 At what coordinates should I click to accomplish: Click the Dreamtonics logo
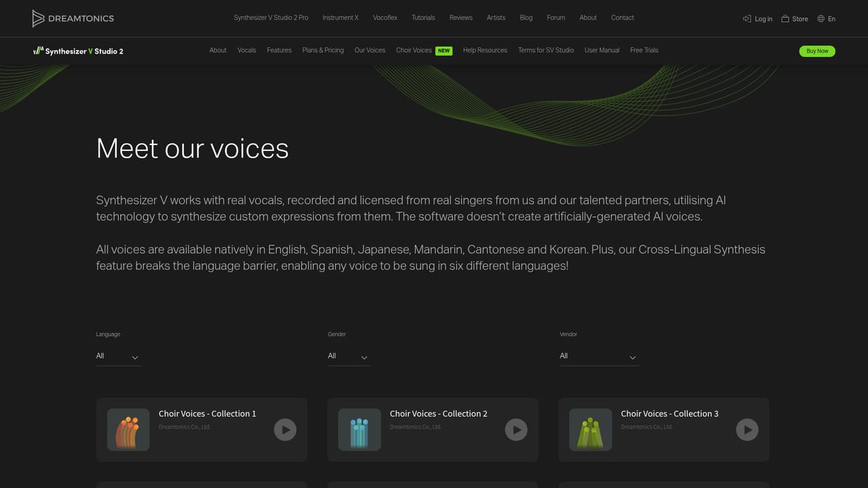(73, 18)
